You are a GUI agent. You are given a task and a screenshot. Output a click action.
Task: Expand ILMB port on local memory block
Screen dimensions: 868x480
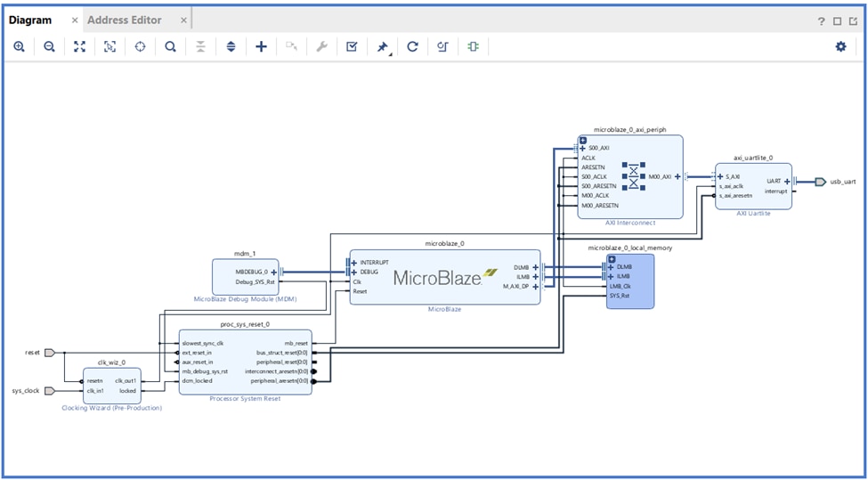[x=611, y=276]
